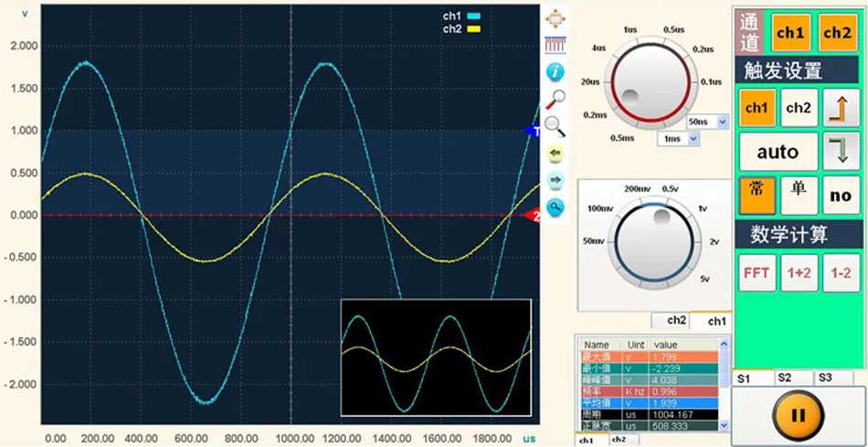
Task: Click the 200mv voltage dial label
Action: (x=637, y=189)
